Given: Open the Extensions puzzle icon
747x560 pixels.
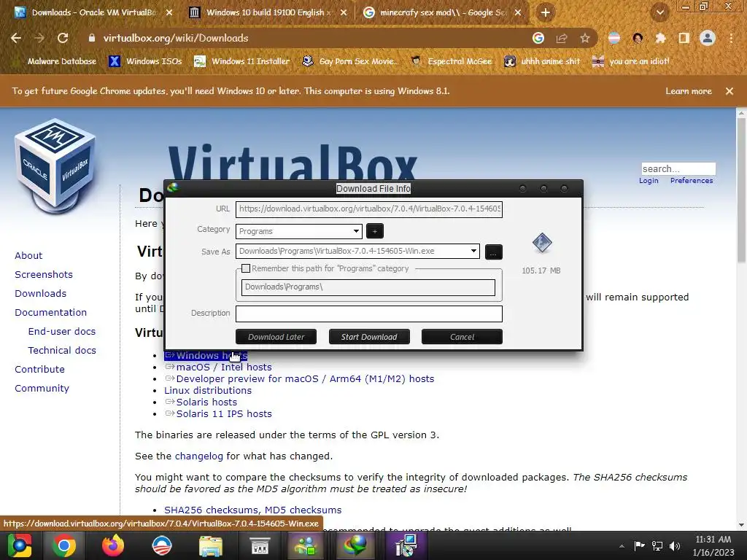Looking at the screenshot, I should pyautogui.click(x=660, y=38).
